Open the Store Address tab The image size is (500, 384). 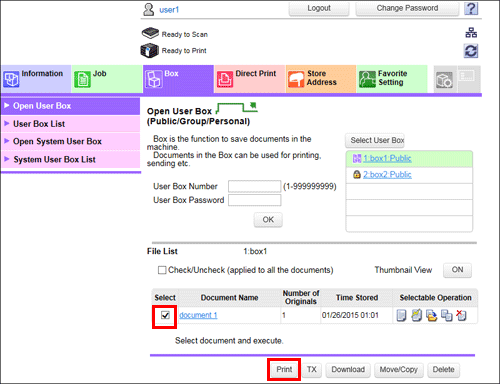[321, 79]
